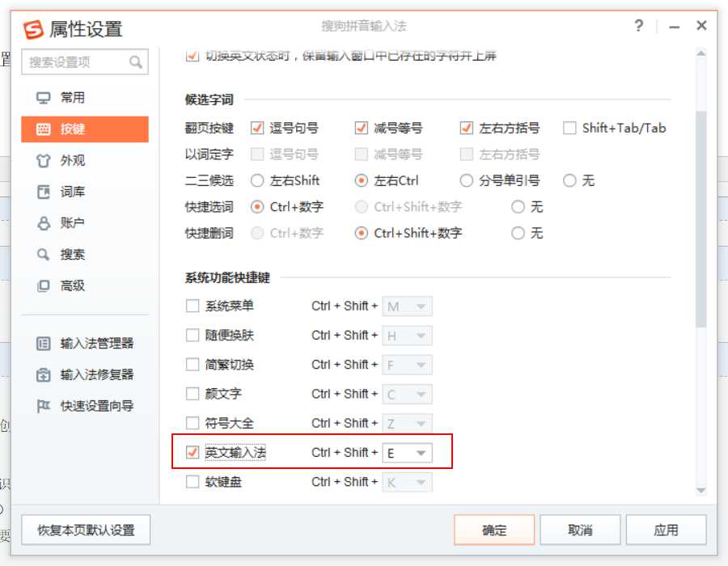Toggle the checkbox for 切换英文状态时

tap(193, 56)
